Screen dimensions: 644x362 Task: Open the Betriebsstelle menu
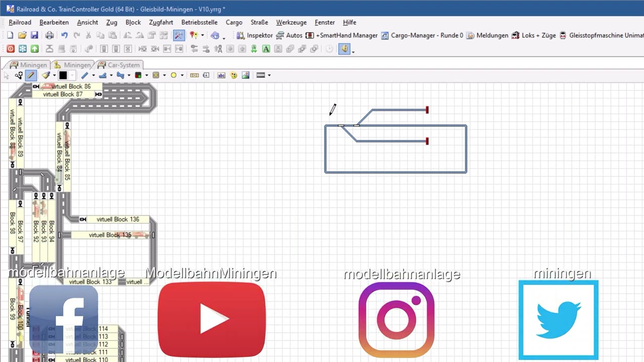click(199, 22)
